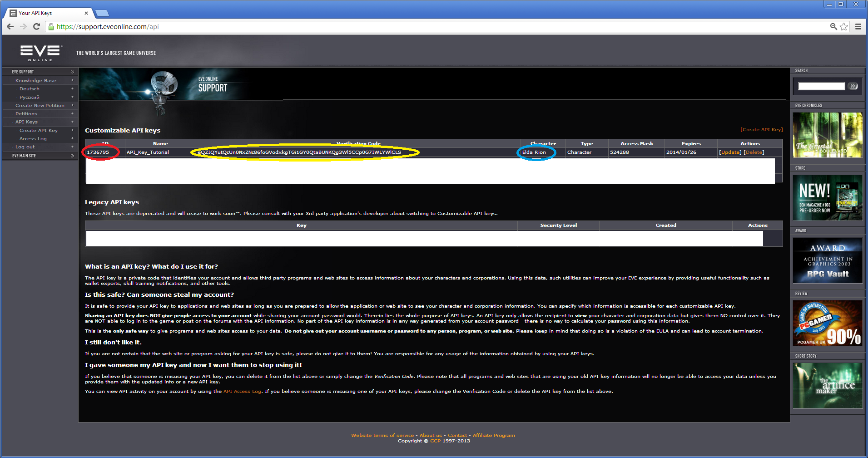Expand plus icon next to Knowledge Base

[x=72, y=80]
